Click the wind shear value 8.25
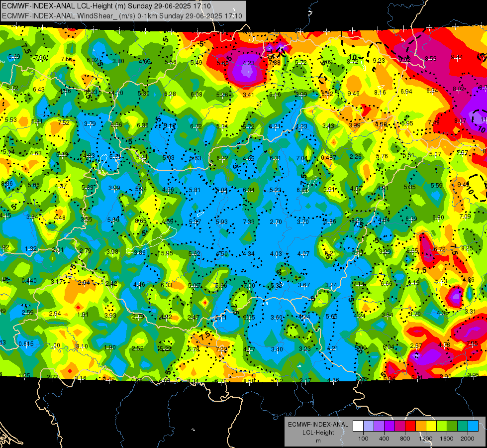This screenshot has width=487, height=448. click(x=467, y=248)
